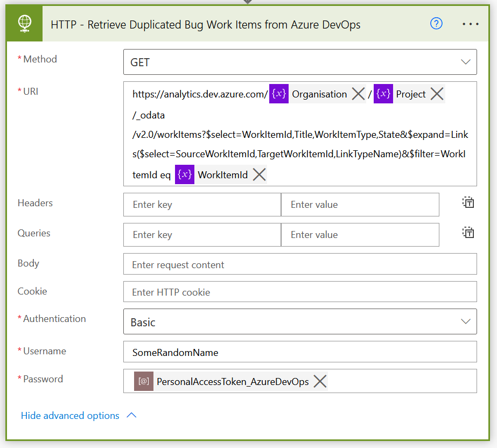Open the help question mark icon
Screen dimensions: 497x448
tap(436, 24)
